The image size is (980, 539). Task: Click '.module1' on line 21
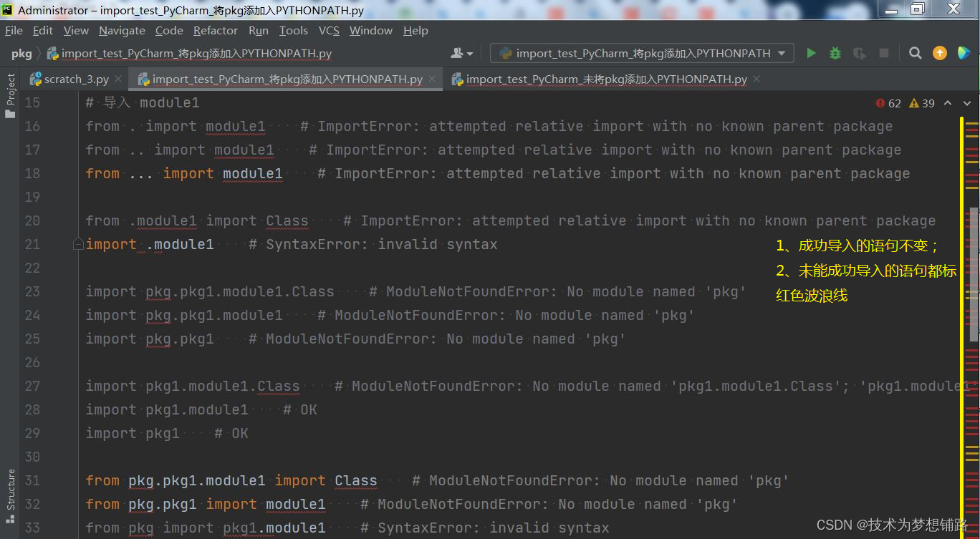pyautogui.click(x=180, y=244)
